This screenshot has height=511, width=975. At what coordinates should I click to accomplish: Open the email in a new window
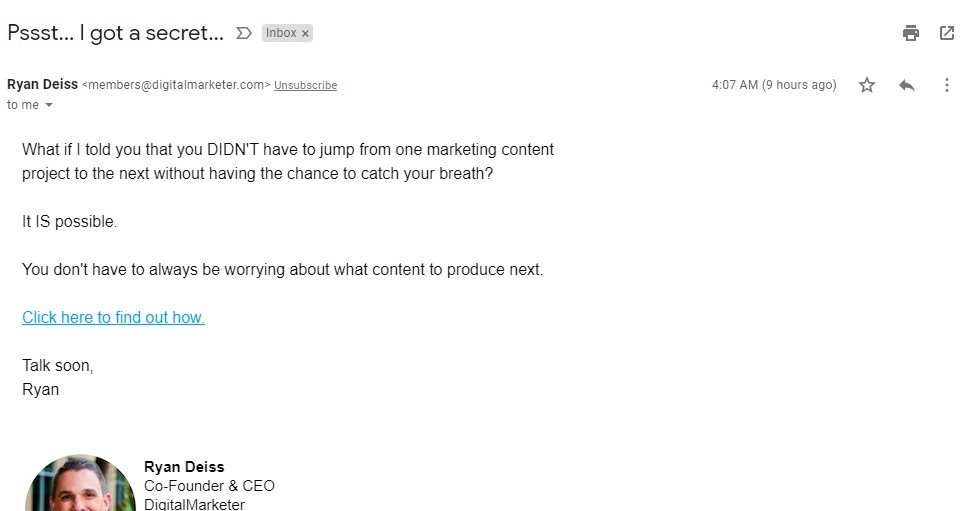[x=946, y=33]
